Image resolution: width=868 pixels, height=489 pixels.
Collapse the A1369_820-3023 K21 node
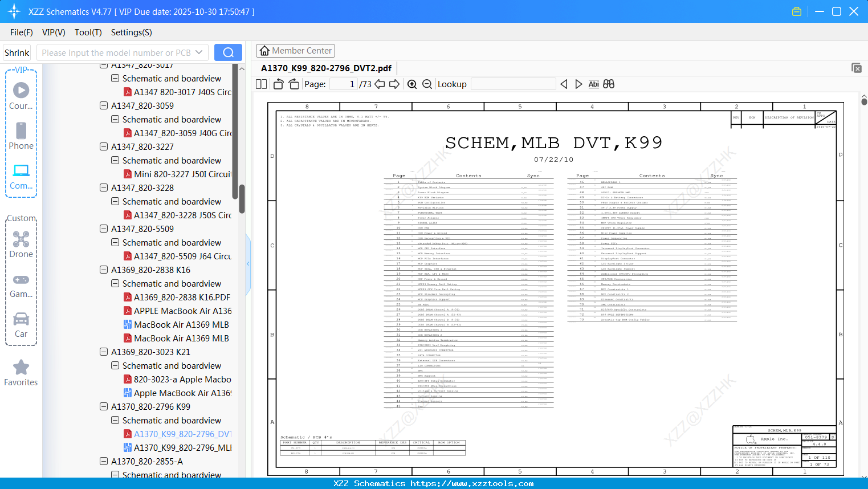[104, 352]
